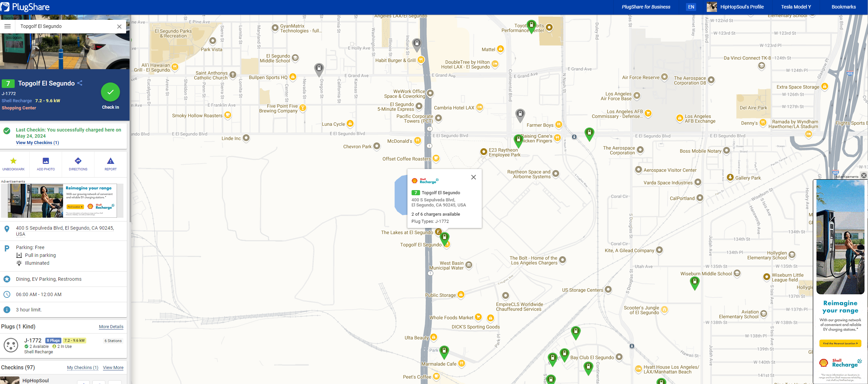The height and width of the screenshot is (384, 868).
Task: Click Offset Coffee Roasters marker
Action: click(x=436, y=158)
